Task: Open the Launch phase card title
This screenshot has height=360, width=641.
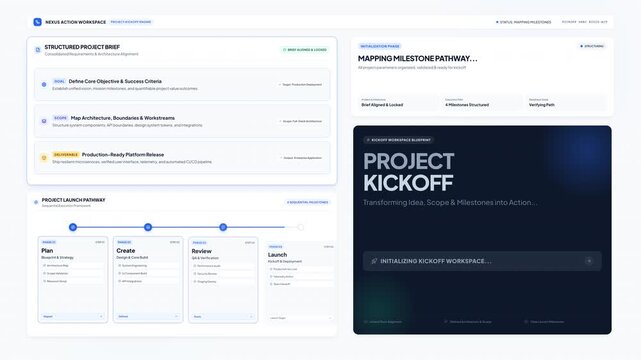Action: point(277,255)
